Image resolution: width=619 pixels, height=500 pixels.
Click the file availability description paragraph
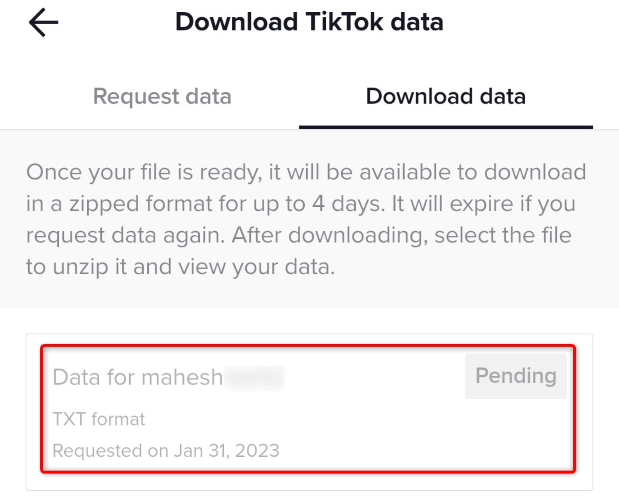(308, 222)
